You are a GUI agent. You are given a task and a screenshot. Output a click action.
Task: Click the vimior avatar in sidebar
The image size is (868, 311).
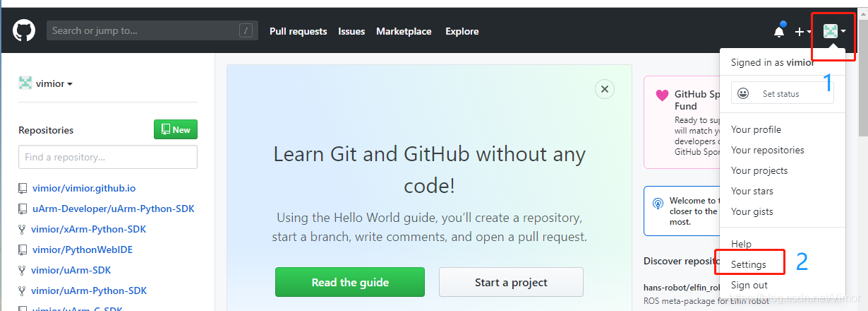25,83
